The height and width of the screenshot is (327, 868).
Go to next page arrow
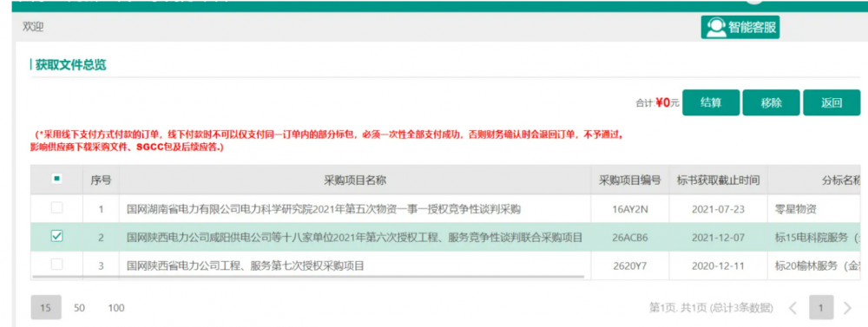pos(847,308)
